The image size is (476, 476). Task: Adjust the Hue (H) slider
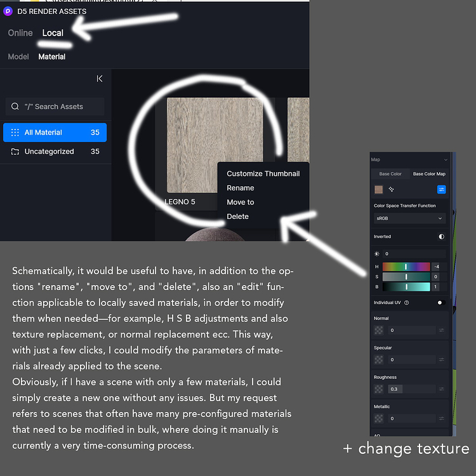(406, 267)
